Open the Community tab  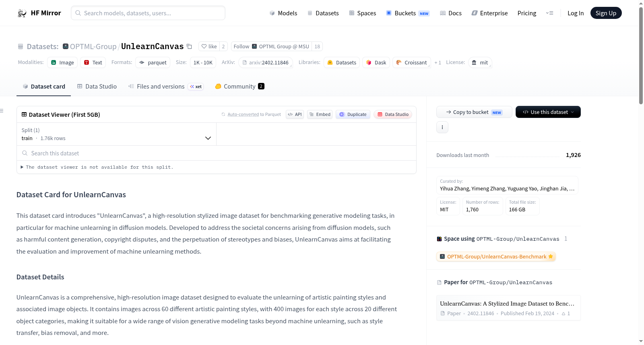click(239, 86)
